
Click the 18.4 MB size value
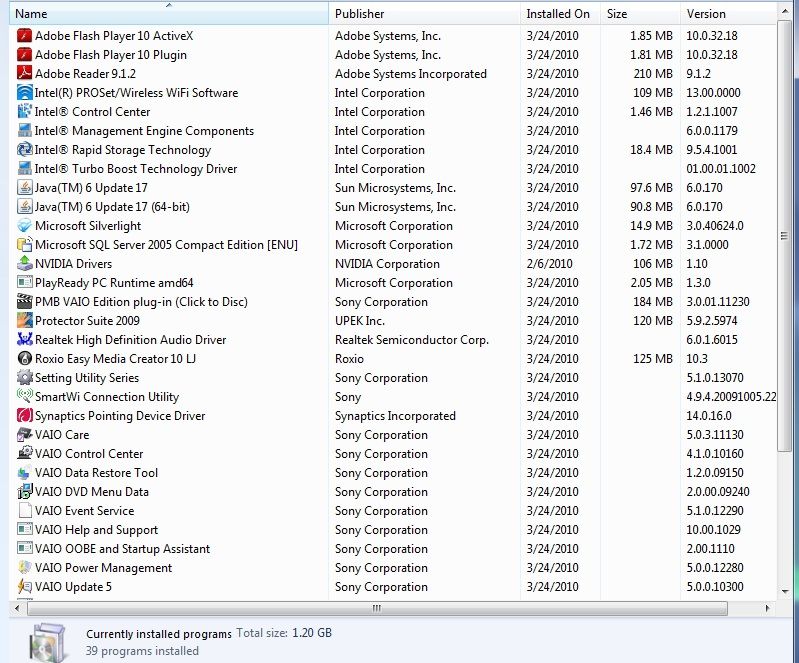(651, 150)
